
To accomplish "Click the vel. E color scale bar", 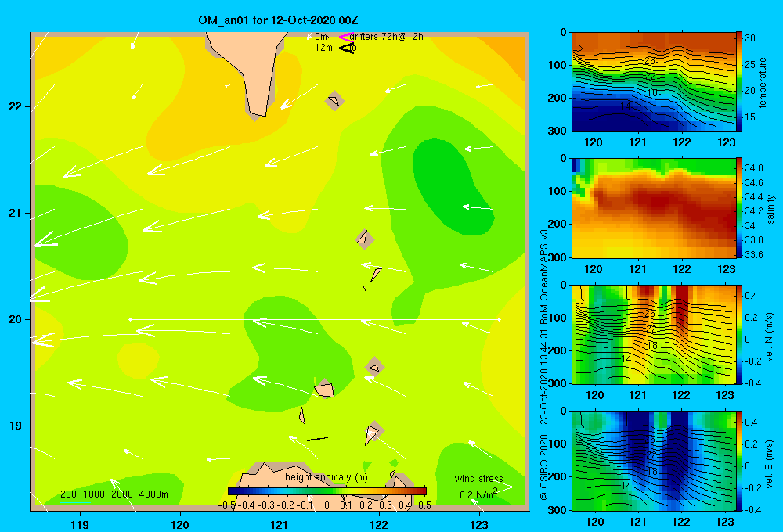I will tap(739, 461).
